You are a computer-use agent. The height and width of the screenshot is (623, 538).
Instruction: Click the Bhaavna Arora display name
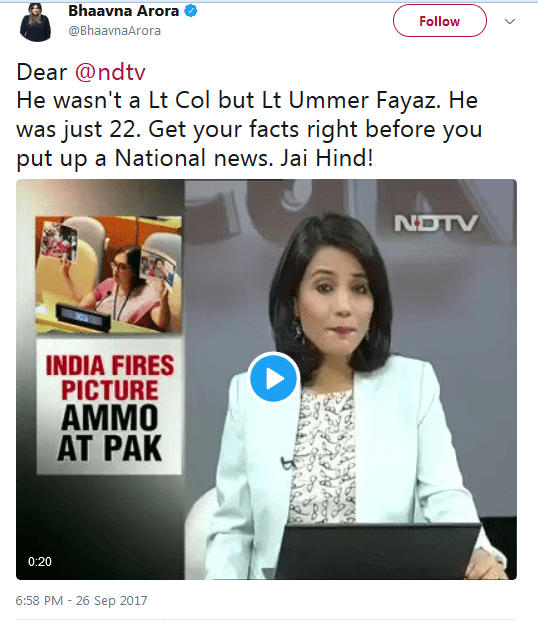coord(124,11)
